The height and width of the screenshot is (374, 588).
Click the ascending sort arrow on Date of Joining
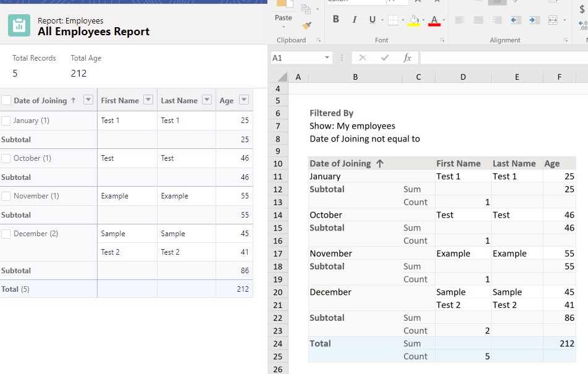(73, 100)
